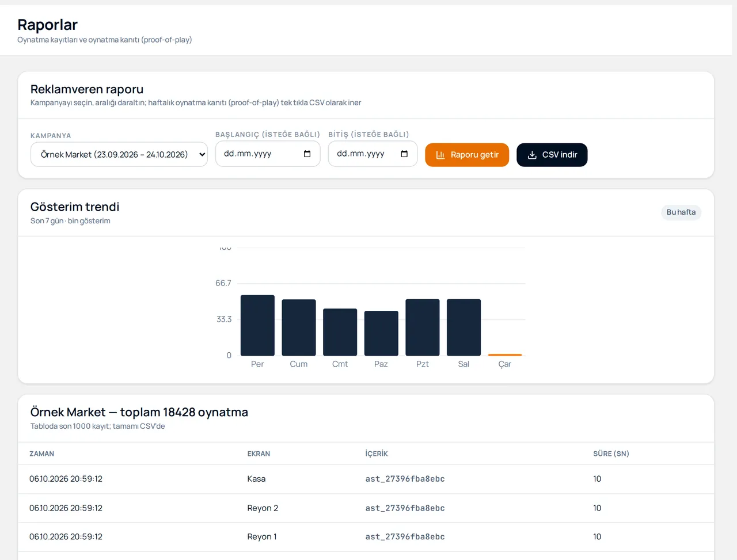Click the 33.3 axis label on the chart

point(224,319)
